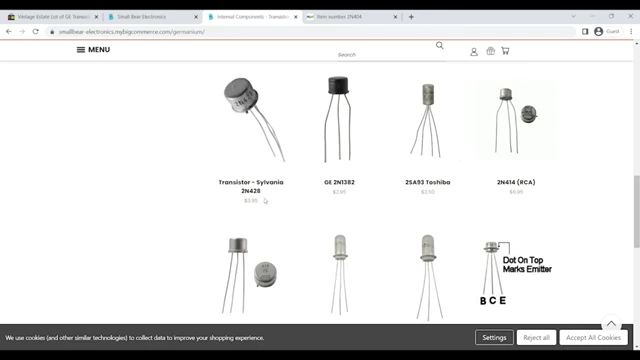Close the Small Bear Electronics tab
The image size is (640, 360).
[x=196, y=17]
